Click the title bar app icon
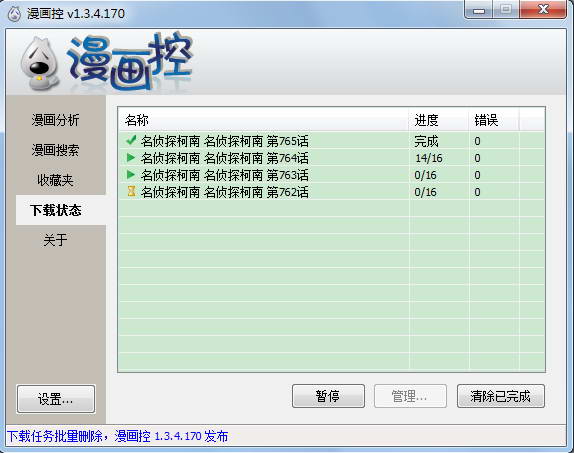This screenshot has width=574, height=453. tap(14, 14)
